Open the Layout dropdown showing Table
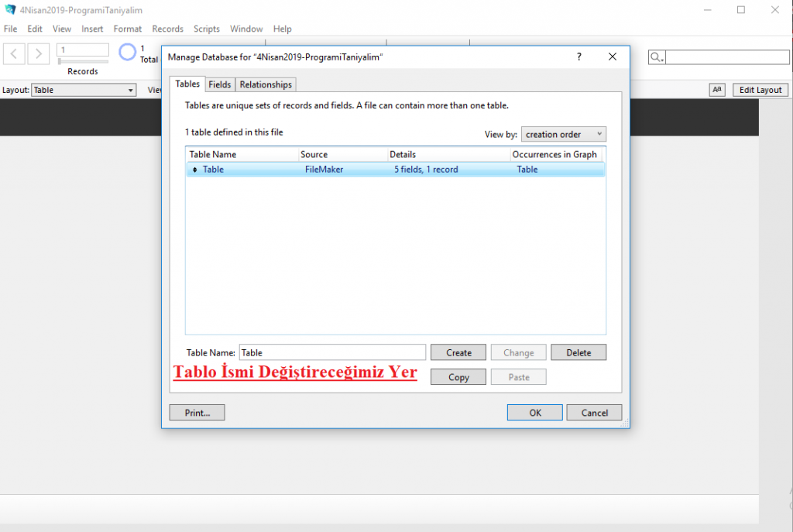Viewport: 793px width, 532px height. click(84, 90)
